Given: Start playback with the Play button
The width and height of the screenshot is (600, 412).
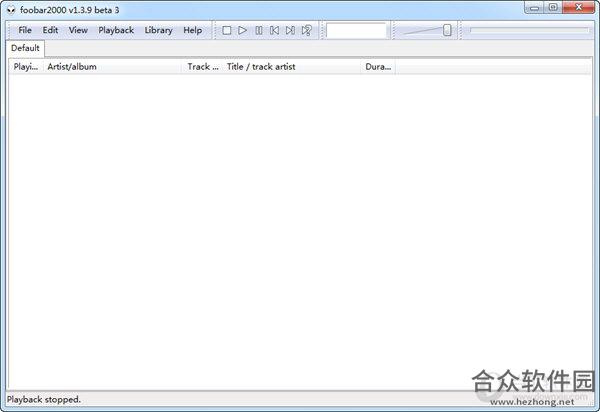Looking at the screenshot, I should 242,30.
